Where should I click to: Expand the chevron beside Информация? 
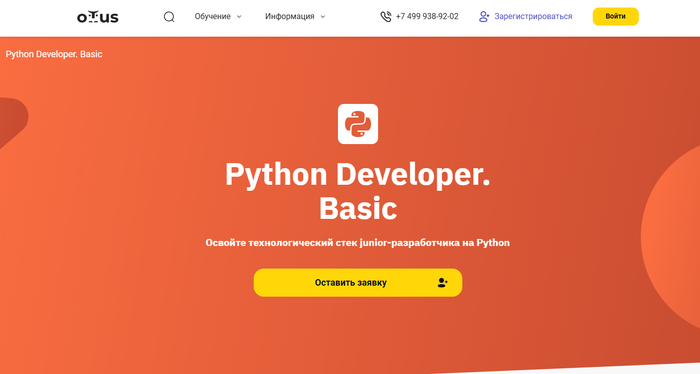pyautogui.click(x=323, y=17)
